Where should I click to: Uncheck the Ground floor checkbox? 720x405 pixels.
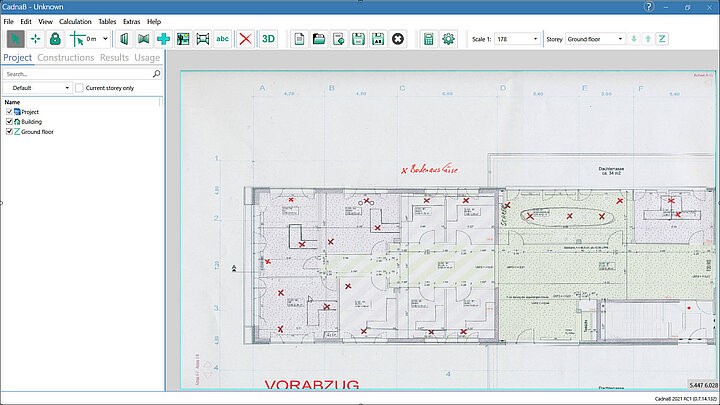pyautogui.click(x=9, y=131)
